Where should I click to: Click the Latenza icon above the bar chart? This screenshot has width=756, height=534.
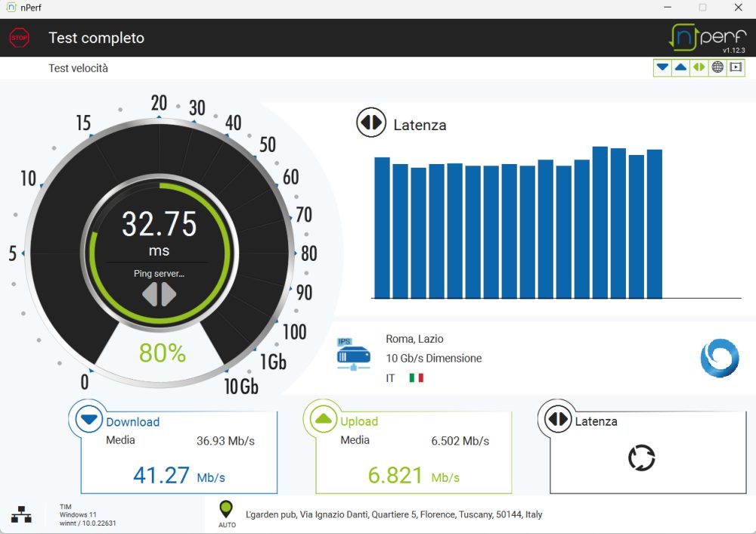tap(371, 123)
